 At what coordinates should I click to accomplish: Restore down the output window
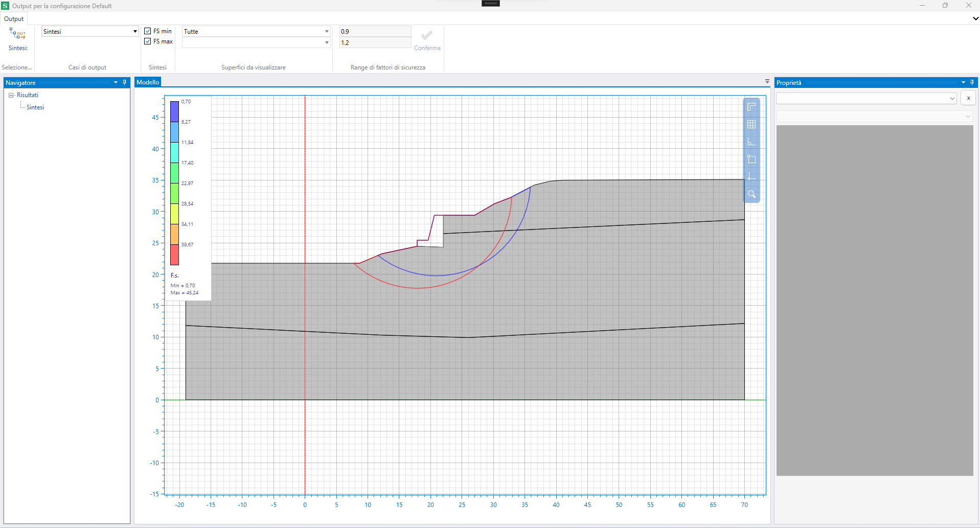pyautogui.click(x=945, y=6)
